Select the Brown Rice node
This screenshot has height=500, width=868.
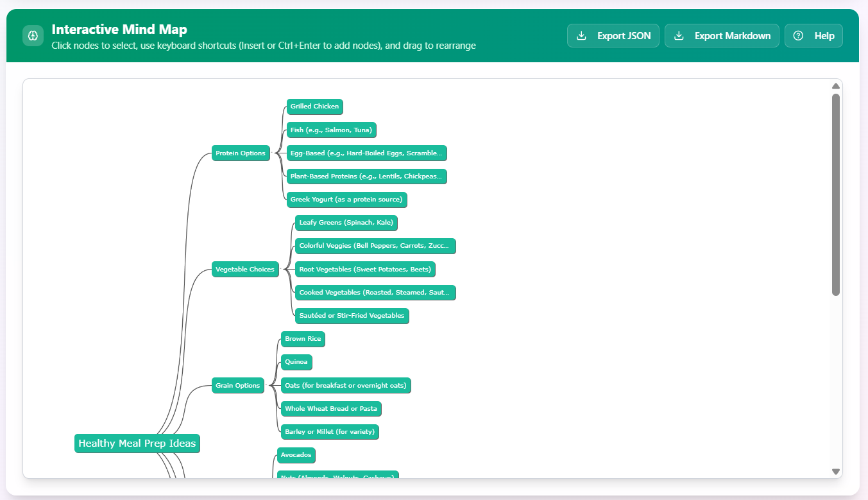(x=302, y=339)
